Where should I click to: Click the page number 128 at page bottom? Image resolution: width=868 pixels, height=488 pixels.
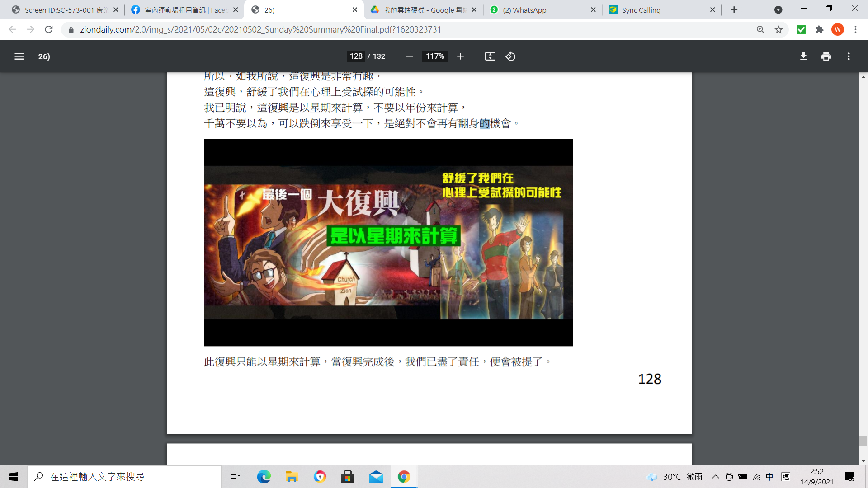[x=650, y=379]
